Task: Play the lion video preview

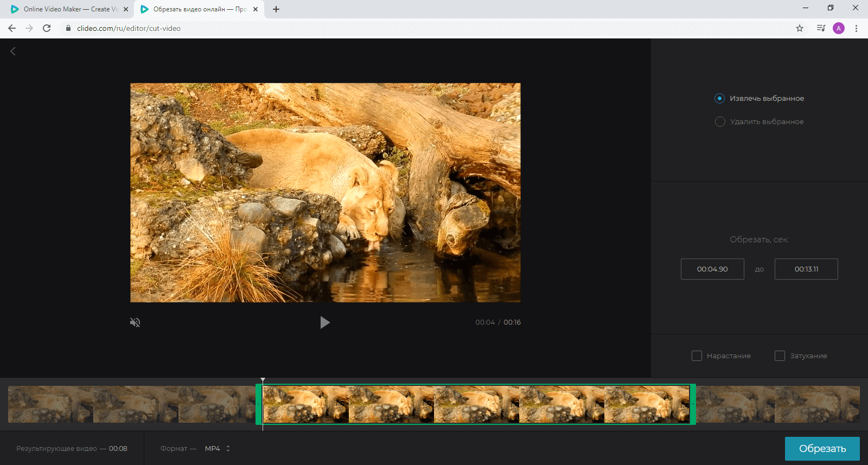Action: 325,322
